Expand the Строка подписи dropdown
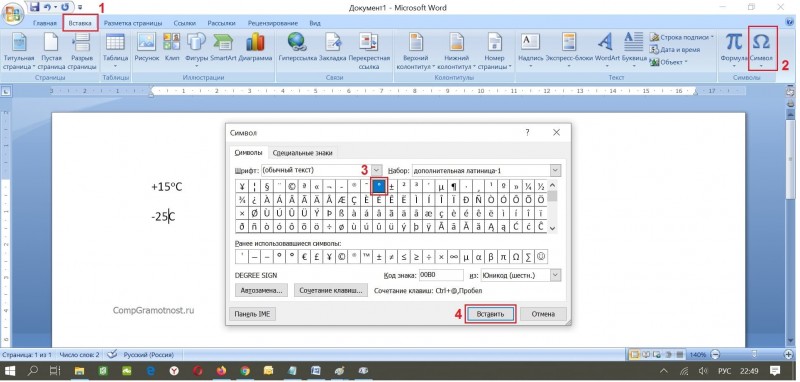This screenshot has height=382, width=800. tap(712, 37)
